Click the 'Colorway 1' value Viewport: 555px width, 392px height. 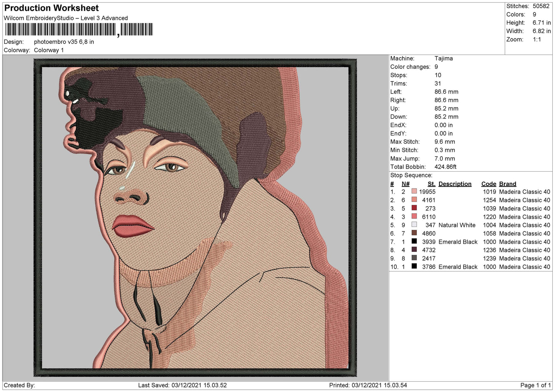[x=49, y=50]
